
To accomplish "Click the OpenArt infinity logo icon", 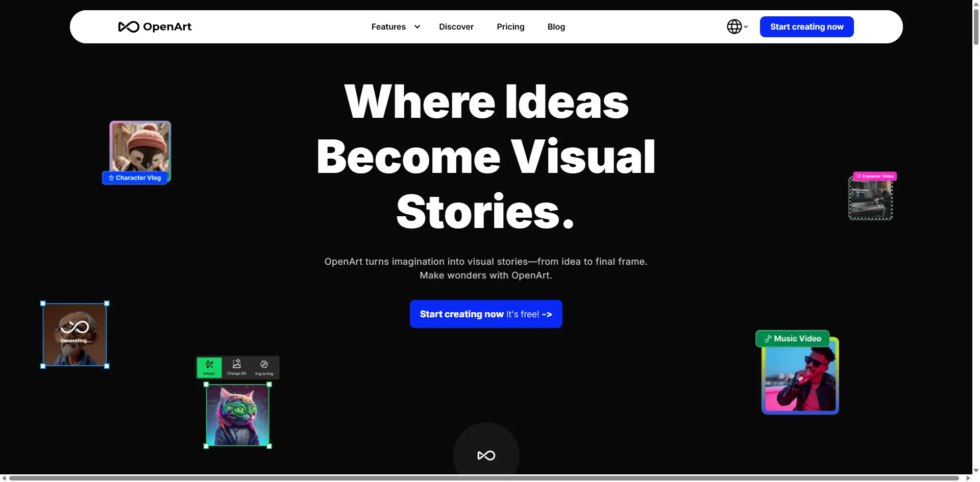I will click(128, 27).
